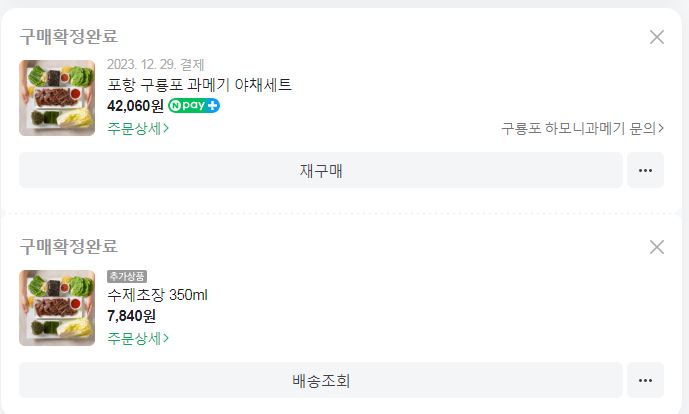Click the Npay plus badge

pos(194,105)
